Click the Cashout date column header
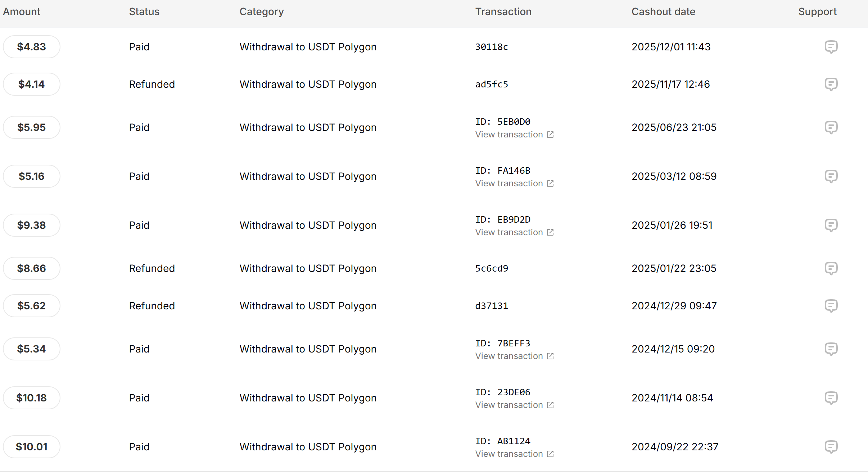Viewport: 868px width, 473px height. tap(663, 12)
